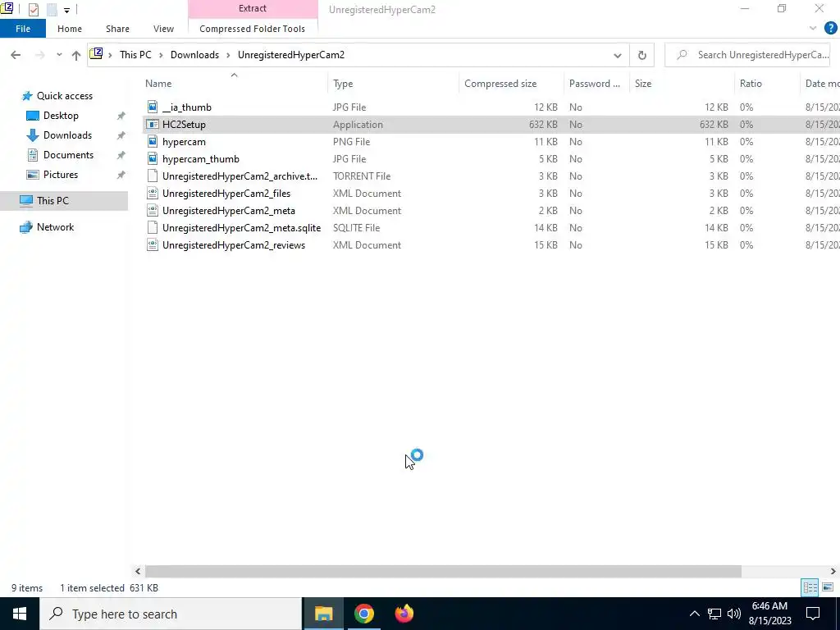
Task: Sort by the Type column header
Action: 343,84
